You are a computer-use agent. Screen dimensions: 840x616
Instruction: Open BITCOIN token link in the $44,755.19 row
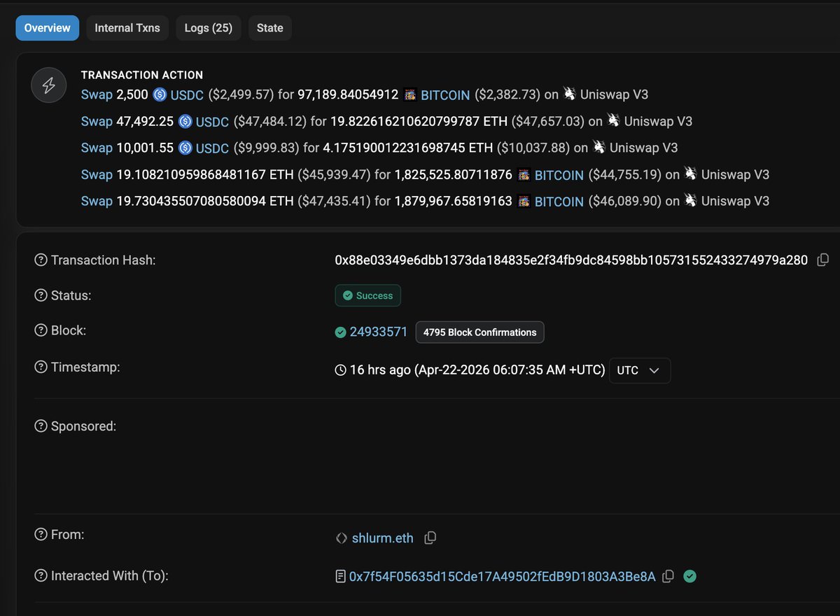click(x=559, y=174)
